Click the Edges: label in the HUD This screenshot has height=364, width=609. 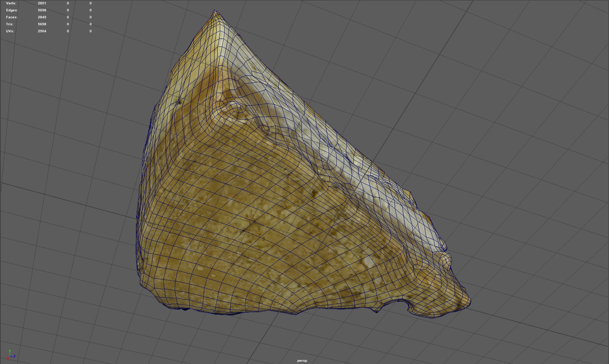pyautogui.click(x=12, y=10)
